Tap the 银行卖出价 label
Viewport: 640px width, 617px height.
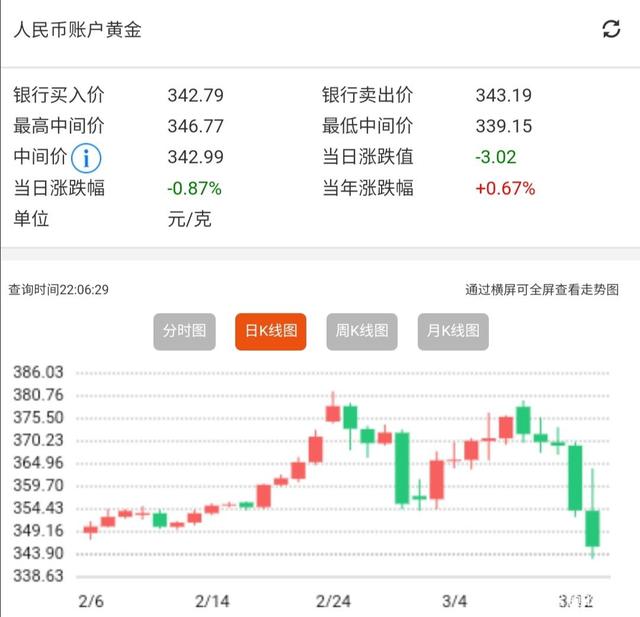pyautogui.click(x=367, y=95)
